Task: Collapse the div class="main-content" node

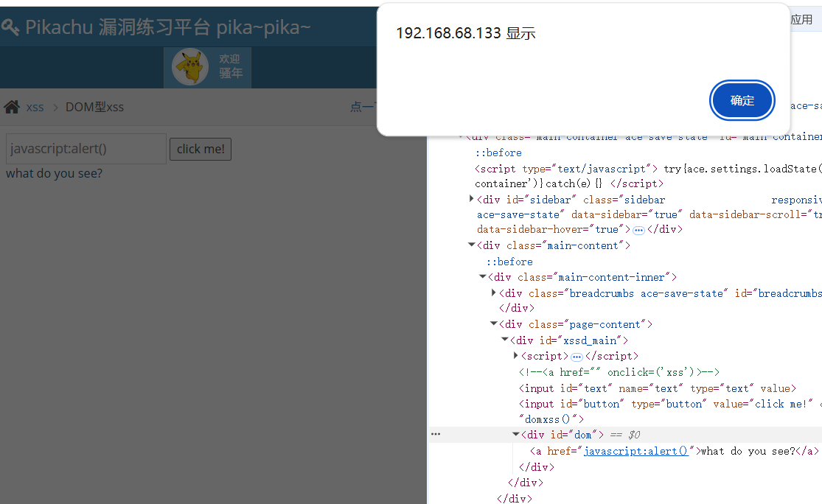Action: tap(471, 245)
